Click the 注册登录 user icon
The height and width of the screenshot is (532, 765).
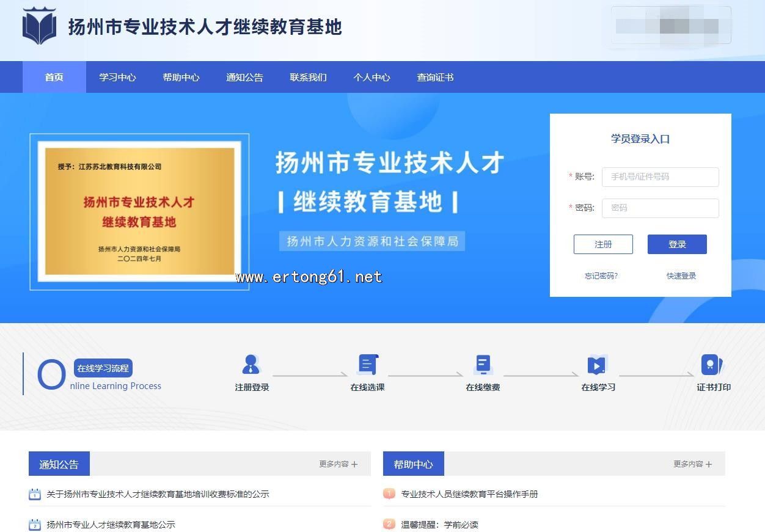[251, 365]
